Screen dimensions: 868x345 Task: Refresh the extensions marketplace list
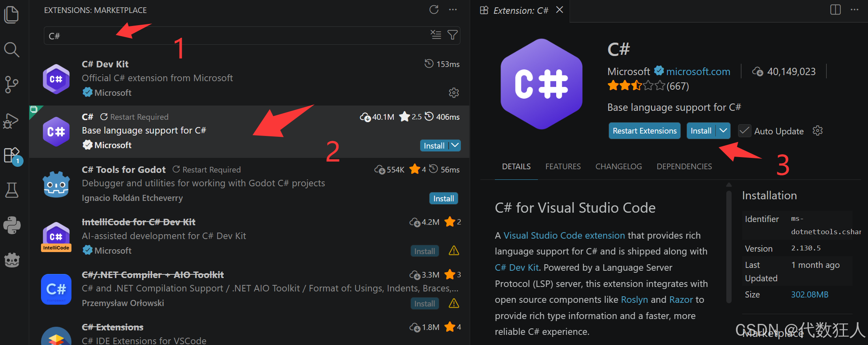pyautogui.click(x=434, y=10)
